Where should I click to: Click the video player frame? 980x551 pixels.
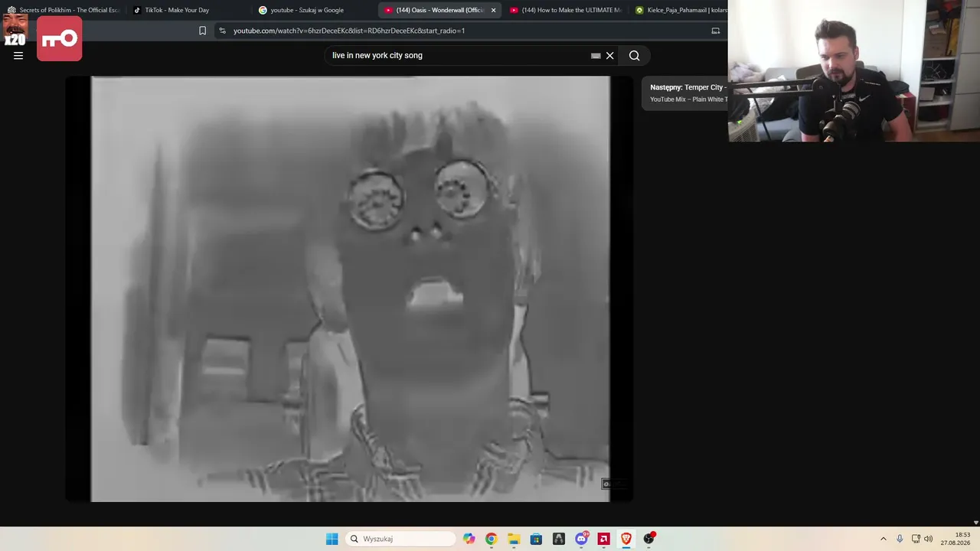(x=349, y=289)
